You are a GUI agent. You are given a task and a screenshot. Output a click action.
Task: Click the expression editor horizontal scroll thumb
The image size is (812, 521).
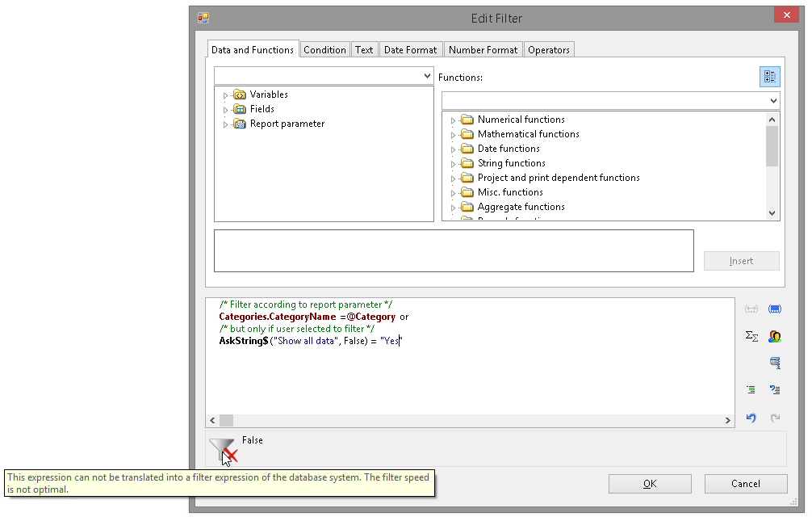226,420
